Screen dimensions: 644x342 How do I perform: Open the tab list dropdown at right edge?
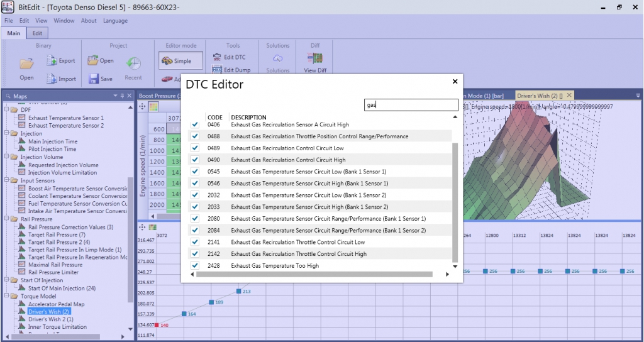click(x=638, y=96)
